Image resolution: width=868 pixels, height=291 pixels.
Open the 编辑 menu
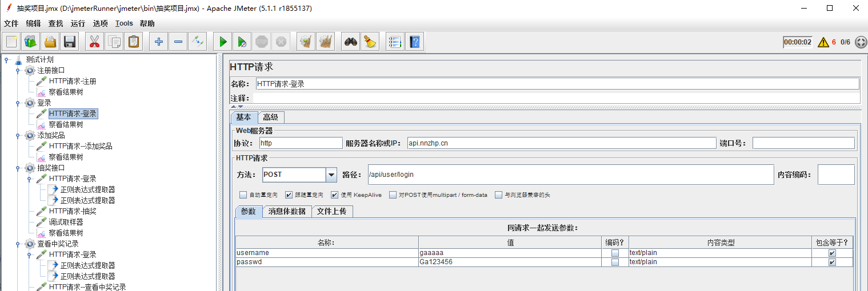33,23
